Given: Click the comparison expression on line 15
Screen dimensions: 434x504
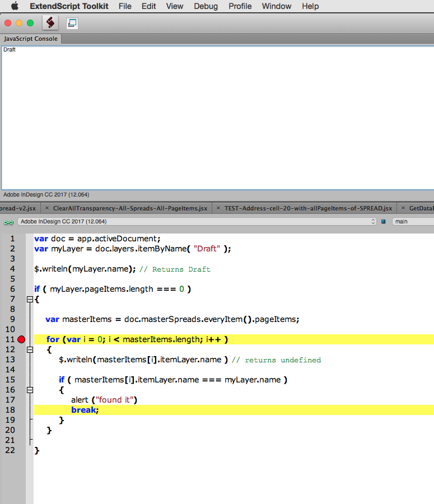Looking at the screenshot, I should [x=178, y=380].
